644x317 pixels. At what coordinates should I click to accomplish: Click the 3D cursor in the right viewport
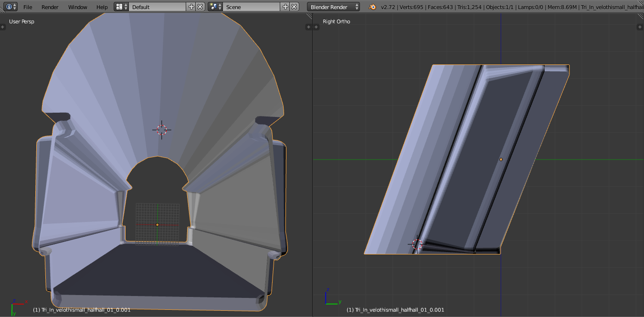pyautogui.click(x=417, y=244)
